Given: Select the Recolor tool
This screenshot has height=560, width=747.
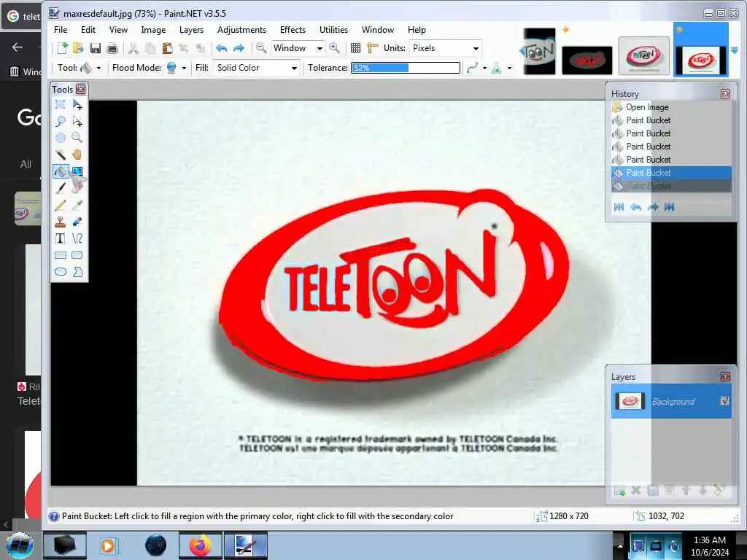Looking at the screenshot, I should pyautogui.click(x=77, y=222).
